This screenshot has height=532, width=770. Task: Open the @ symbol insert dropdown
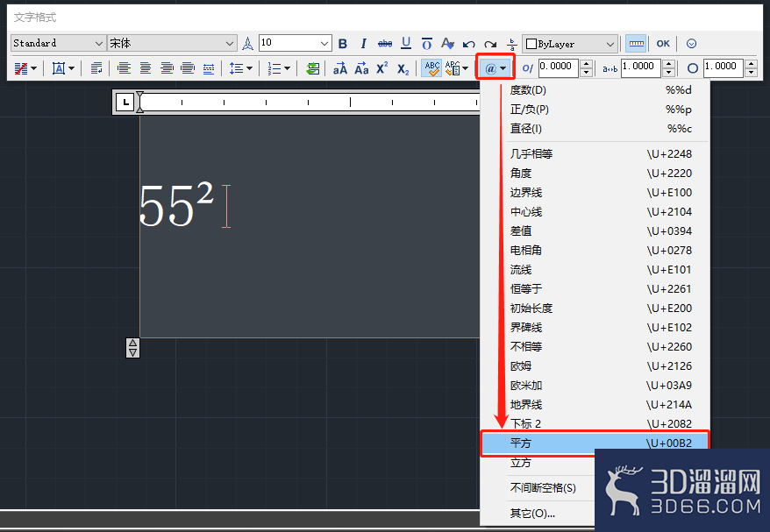tap(495, 68)
